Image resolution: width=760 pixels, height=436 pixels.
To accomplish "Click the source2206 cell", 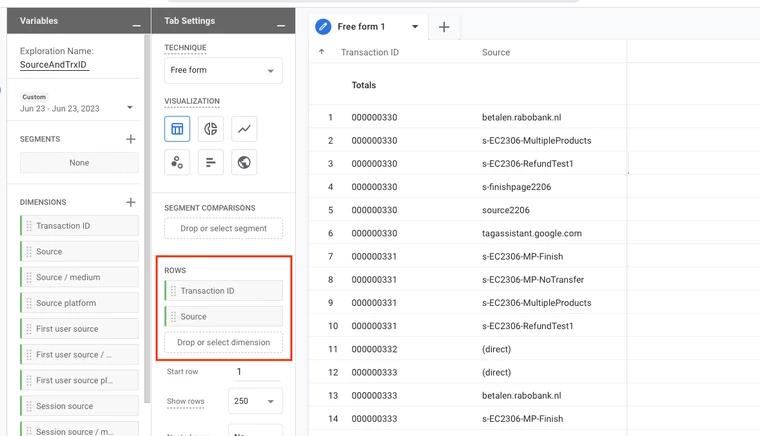I will coord(506,210).
